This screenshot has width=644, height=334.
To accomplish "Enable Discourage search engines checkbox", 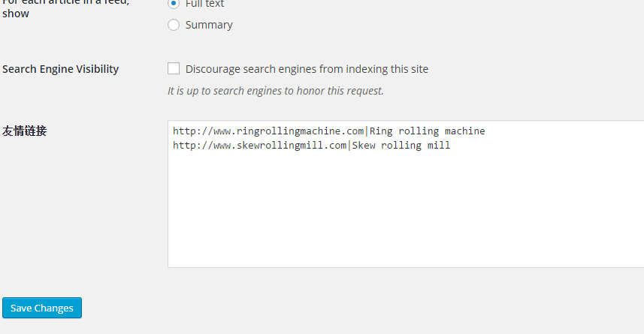I will [174, 68].
